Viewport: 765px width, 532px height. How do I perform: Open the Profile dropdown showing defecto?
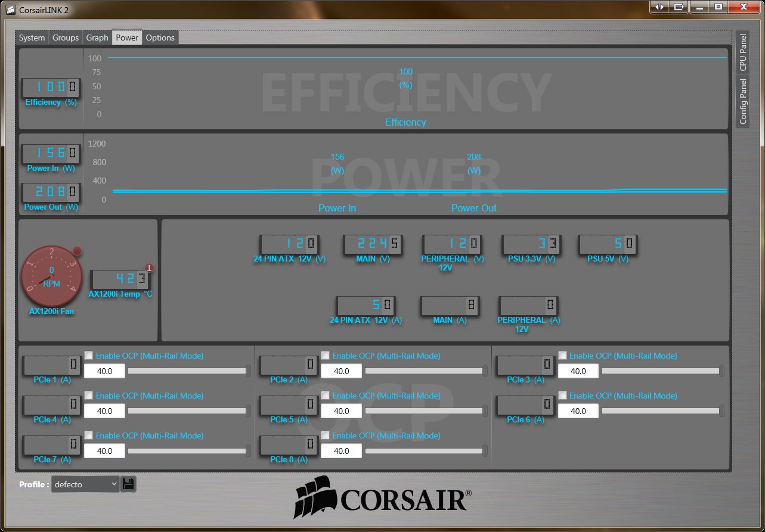tap(86, 484)
